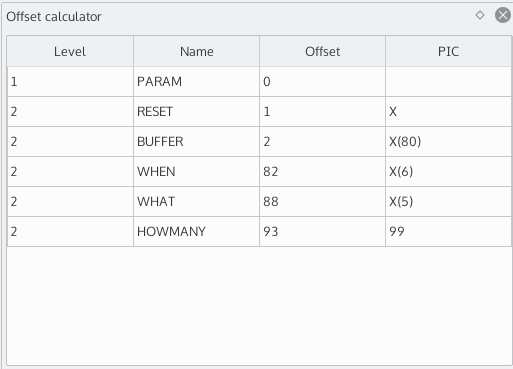Select the PARAM name cell
The width and height of the screenshot is (513, 369).
point(196,82)
